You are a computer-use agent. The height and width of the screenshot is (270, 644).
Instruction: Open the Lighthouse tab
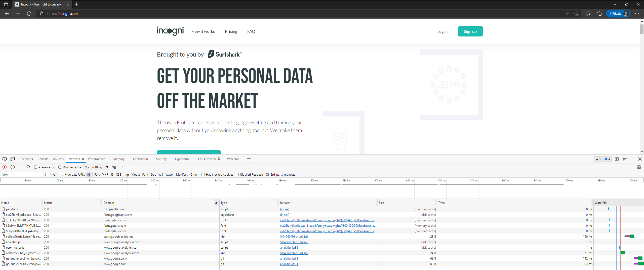[182, 159]
